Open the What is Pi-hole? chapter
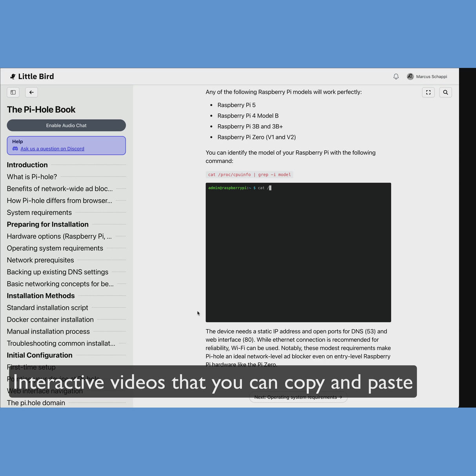The height and width of the screenshot is (476, 476). [x=32, y=177]
